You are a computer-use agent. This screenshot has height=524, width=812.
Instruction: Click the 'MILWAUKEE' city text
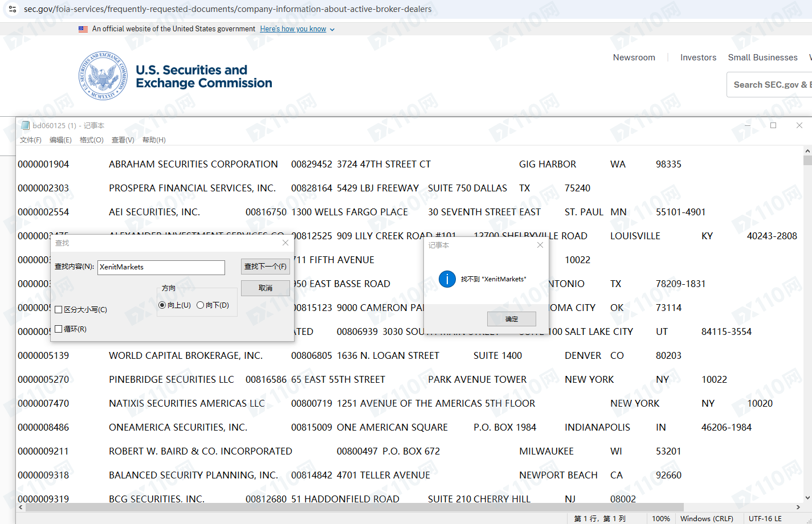click(x=546, y=451)
